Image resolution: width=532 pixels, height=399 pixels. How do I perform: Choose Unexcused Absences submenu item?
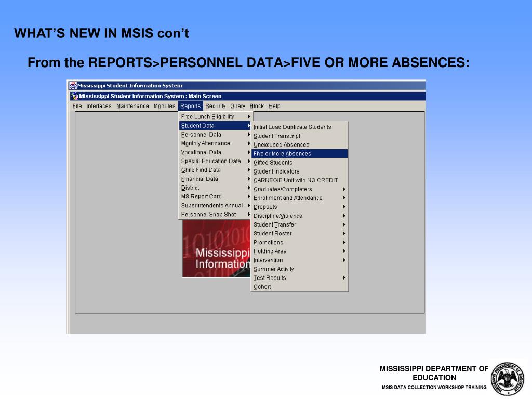point(300,144)
